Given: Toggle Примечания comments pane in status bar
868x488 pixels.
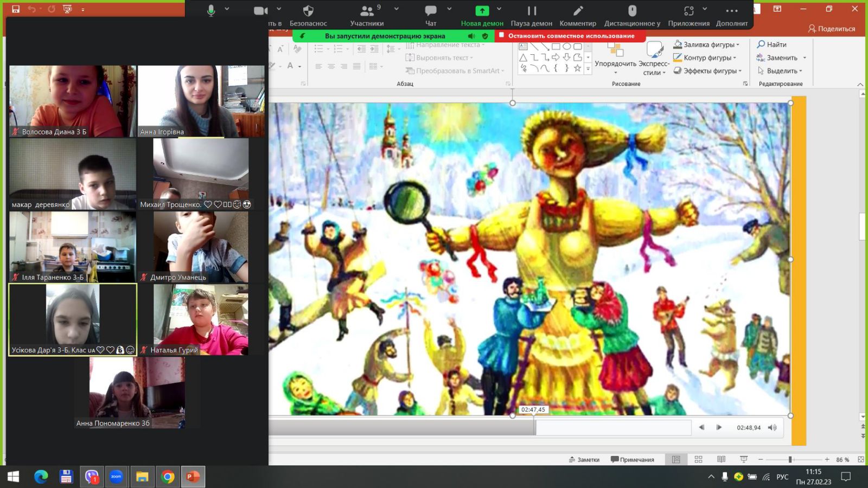Looking at the screenshot, I should [633, 459].
